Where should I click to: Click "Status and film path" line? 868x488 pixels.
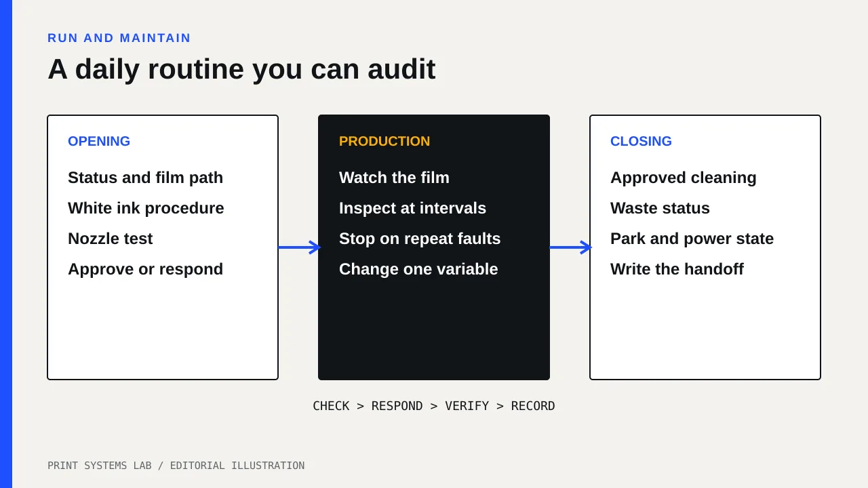click(x=145, y=178)
